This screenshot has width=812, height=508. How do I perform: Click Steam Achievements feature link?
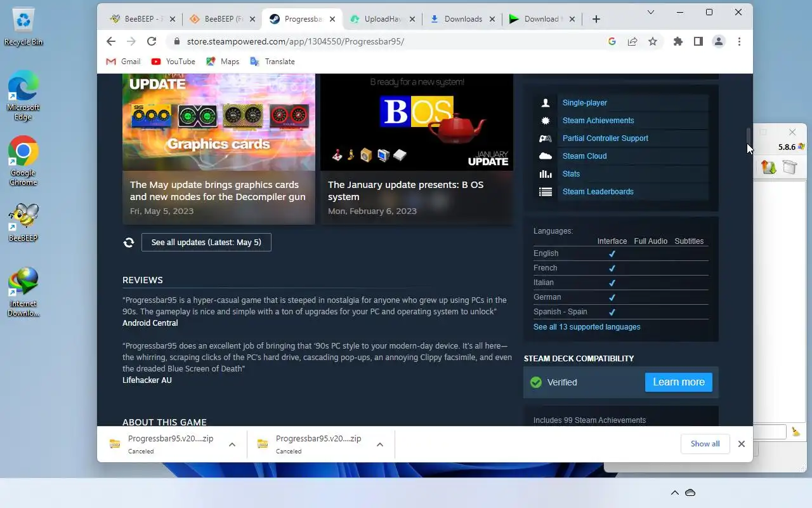pos(598,121)
